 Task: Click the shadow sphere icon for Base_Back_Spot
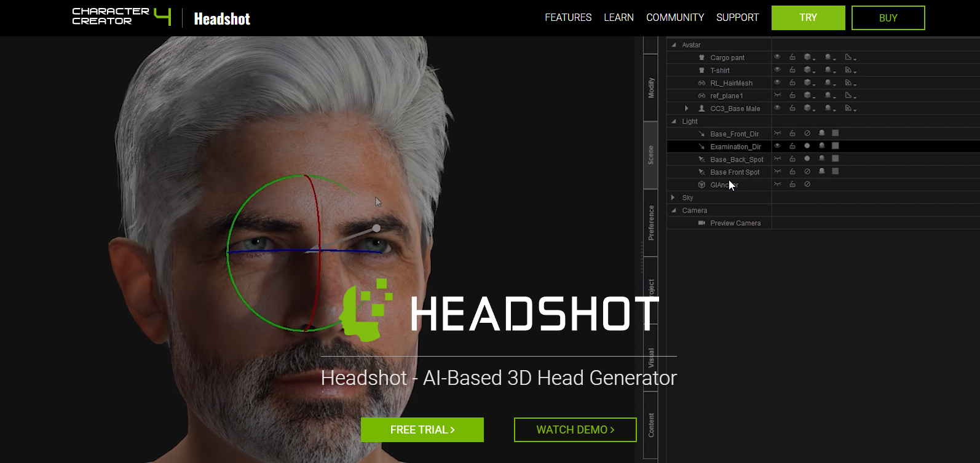click(x=822, y=159)
